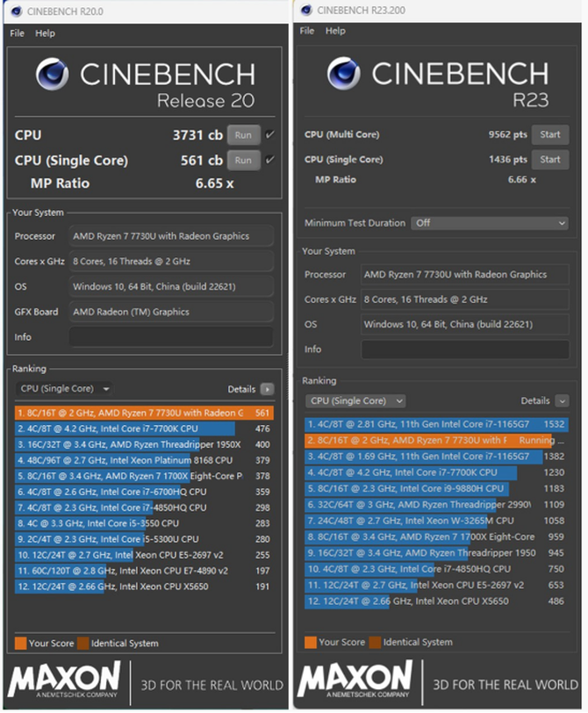Select the Ryzen 7 1700X row in R23
Screen dimensions: 588x713
pyautogui.click(x=436, y=537)
